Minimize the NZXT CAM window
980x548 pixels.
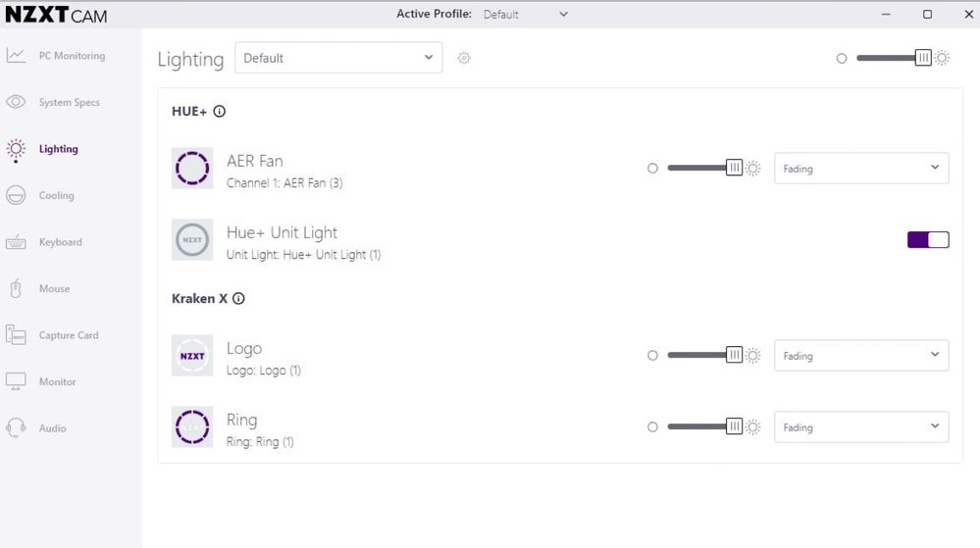coord(886,15)
